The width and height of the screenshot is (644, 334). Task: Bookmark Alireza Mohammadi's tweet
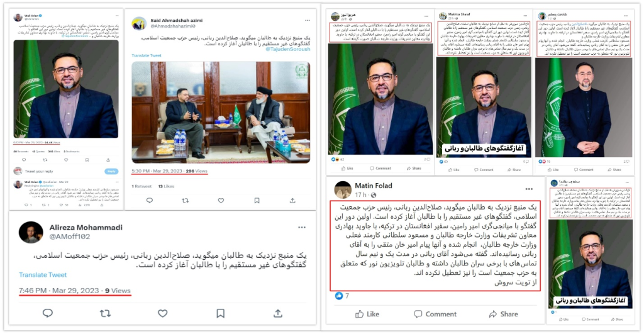click(x=221, y=313)
